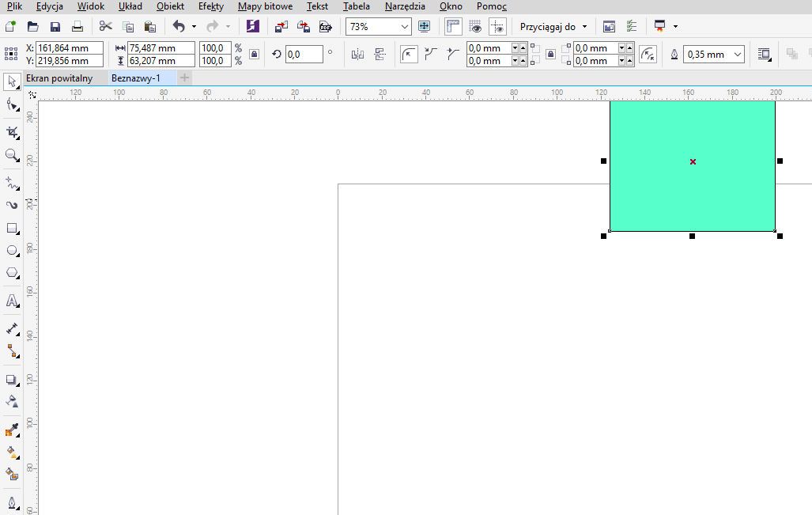
Task: Select the Ellipse tool
Action: point(12,251)
